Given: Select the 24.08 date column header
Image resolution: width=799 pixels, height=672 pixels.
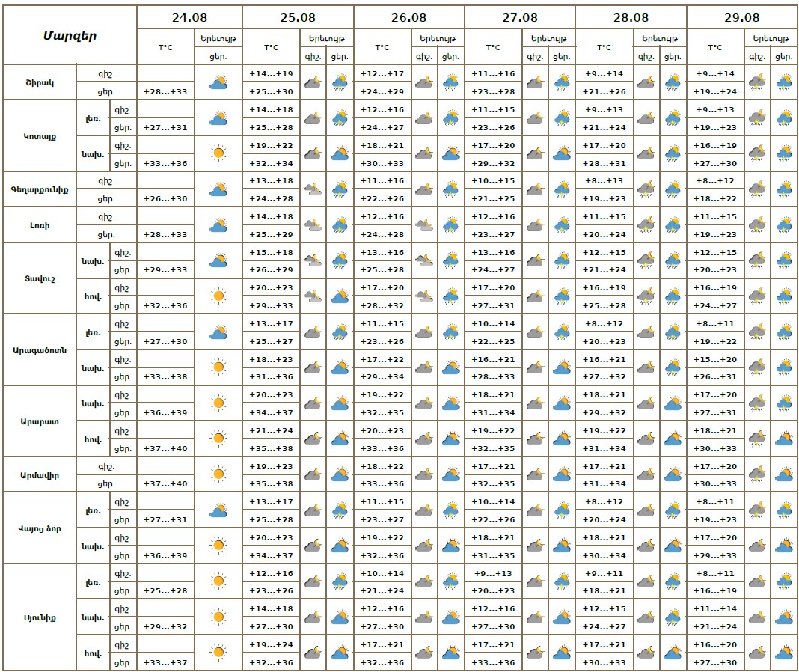Looking at the screenshot, I should (x=189, y=17).
